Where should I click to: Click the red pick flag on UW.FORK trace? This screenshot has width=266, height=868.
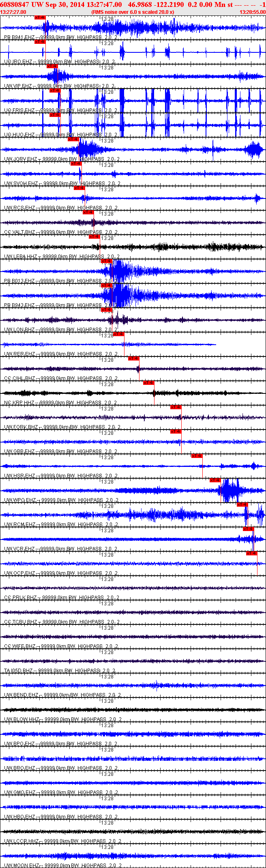(x=176, y=407)
